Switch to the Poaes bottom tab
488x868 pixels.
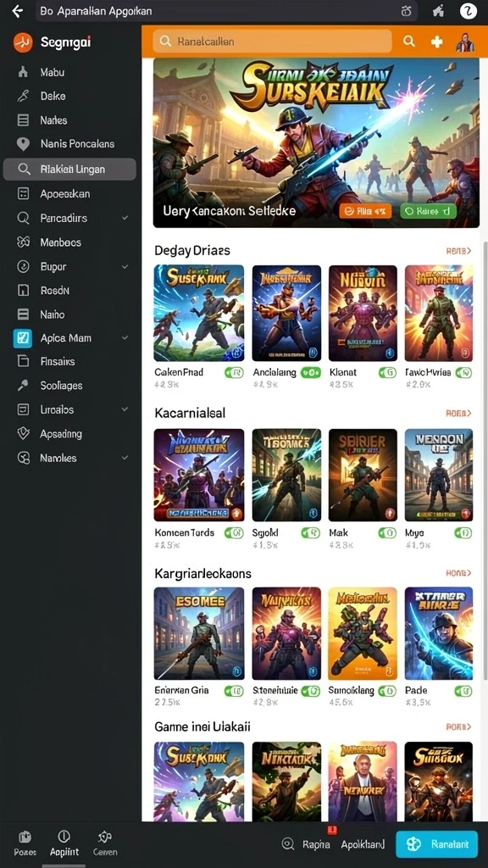25,843
